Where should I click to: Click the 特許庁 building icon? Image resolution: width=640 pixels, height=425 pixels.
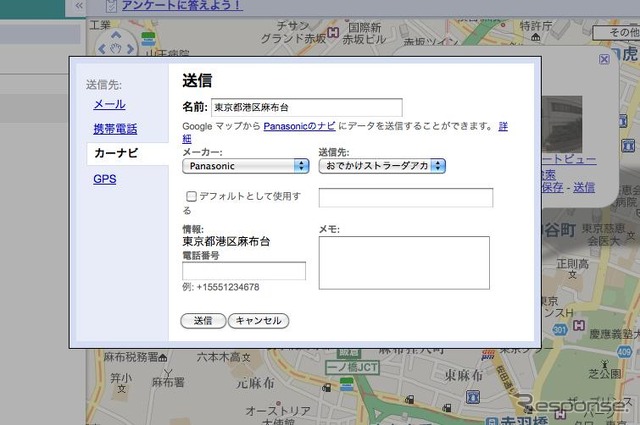point(536,38)
